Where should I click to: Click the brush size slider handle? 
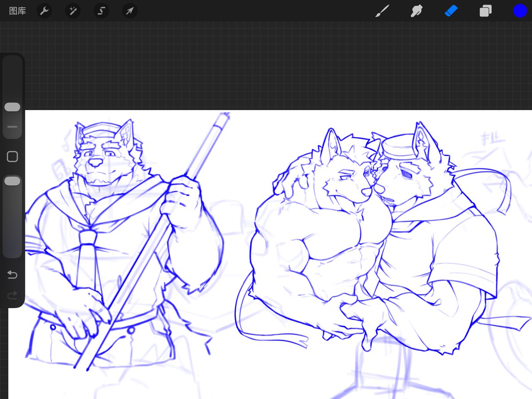(12, 107)
